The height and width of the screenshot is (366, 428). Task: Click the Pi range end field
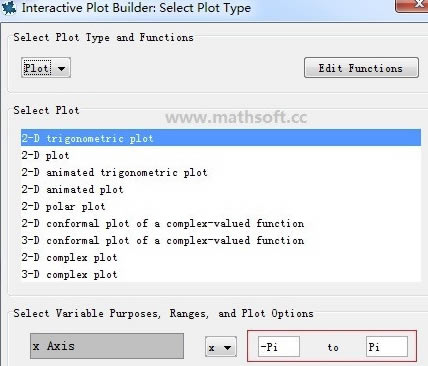point(387,347)
